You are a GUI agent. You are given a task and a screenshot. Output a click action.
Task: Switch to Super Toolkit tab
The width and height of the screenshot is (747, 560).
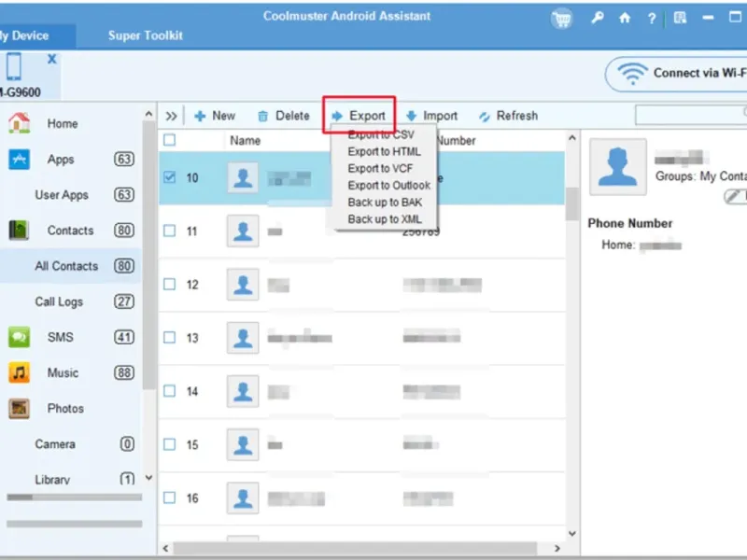pos(146,35)
